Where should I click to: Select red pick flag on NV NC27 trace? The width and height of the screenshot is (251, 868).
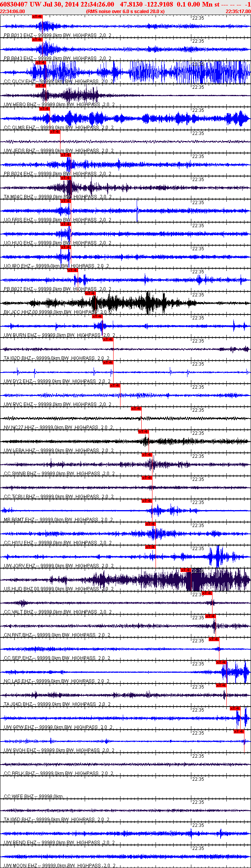[x=136, y=409]
